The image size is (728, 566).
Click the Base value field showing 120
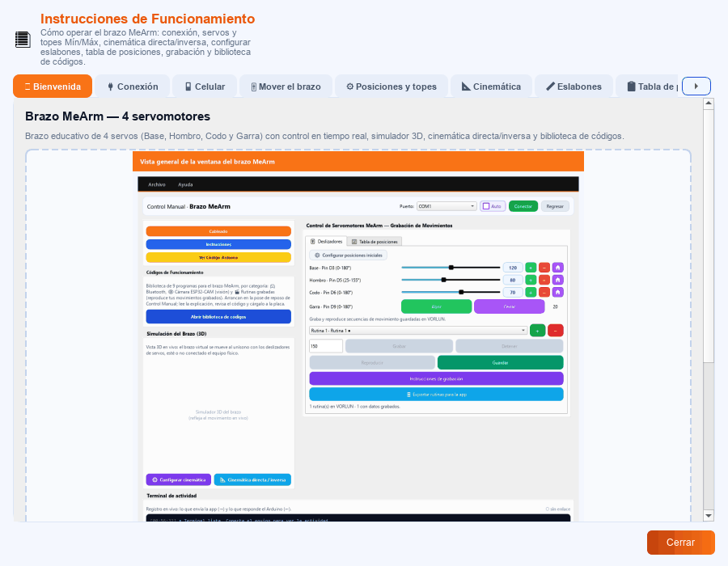[513, 268]
